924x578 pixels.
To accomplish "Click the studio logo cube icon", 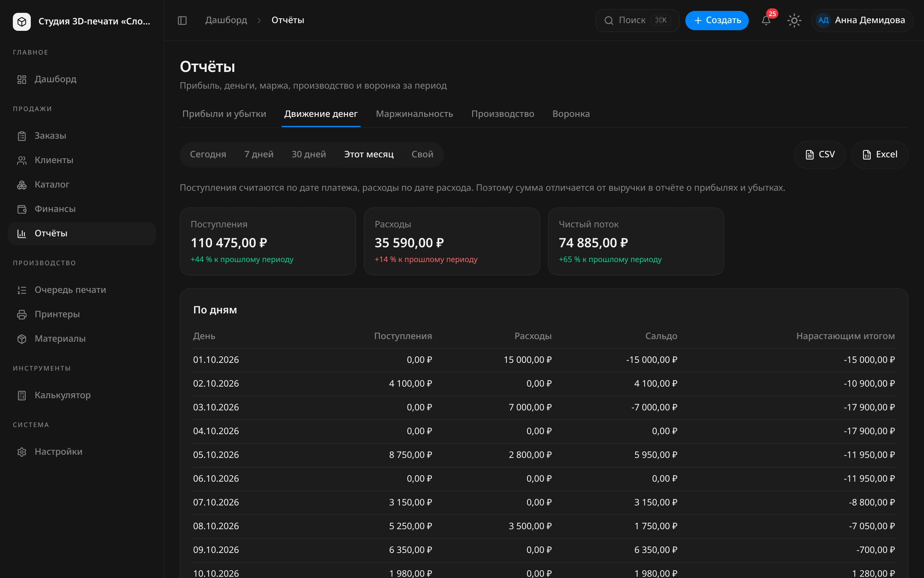I will [x=22, y=22].
